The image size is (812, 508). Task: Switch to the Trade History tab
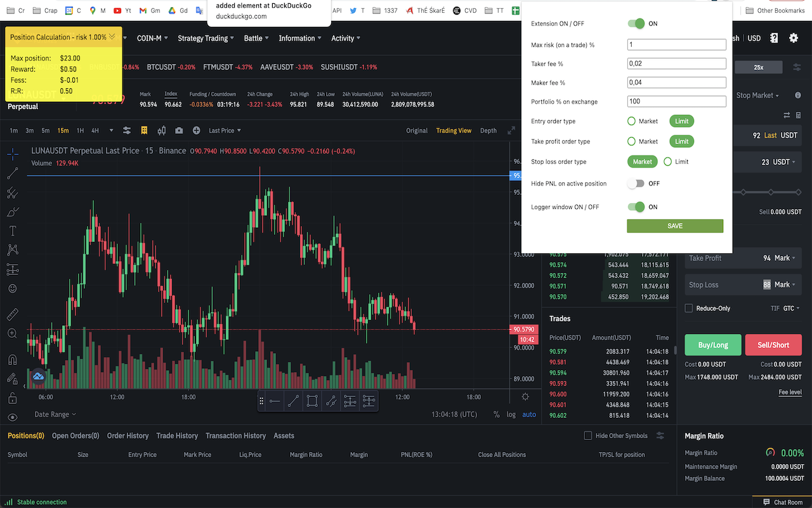177,436
